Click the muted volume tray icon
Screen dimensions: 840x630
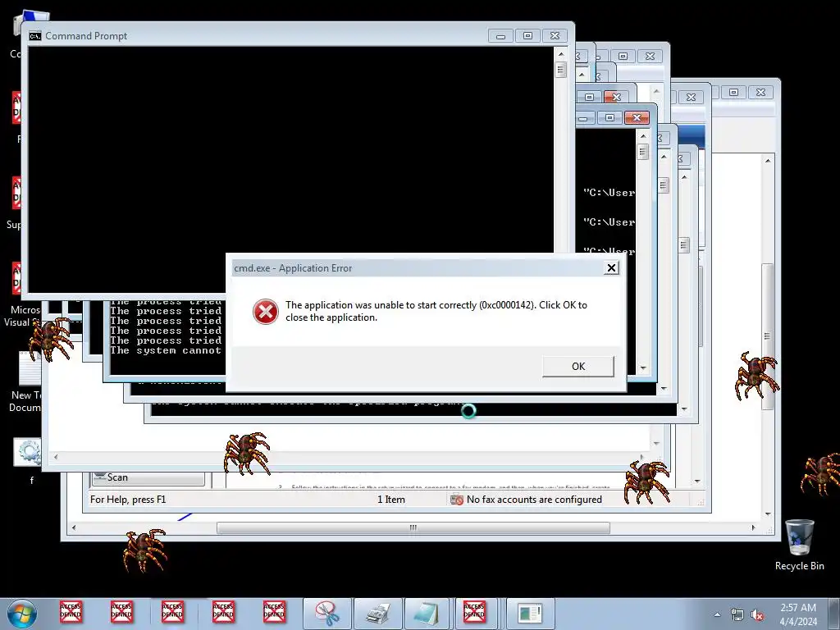[x=757, y=614]
